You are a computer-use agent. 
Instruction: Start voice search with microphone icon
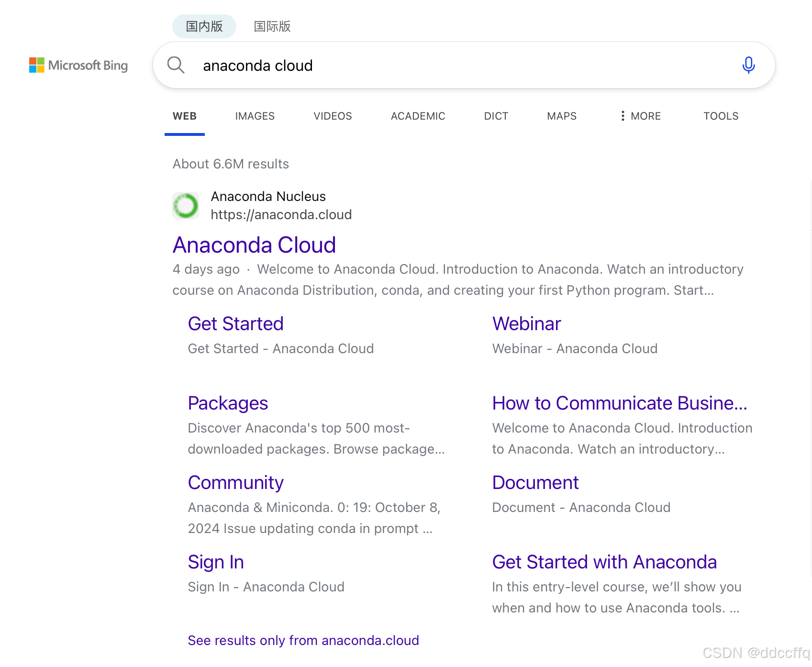[748, 65]
